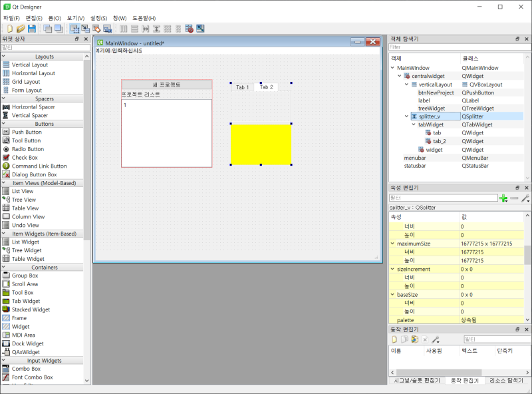Collapse the Spacers category
The image size is (532, 394).
coord(3,98)
